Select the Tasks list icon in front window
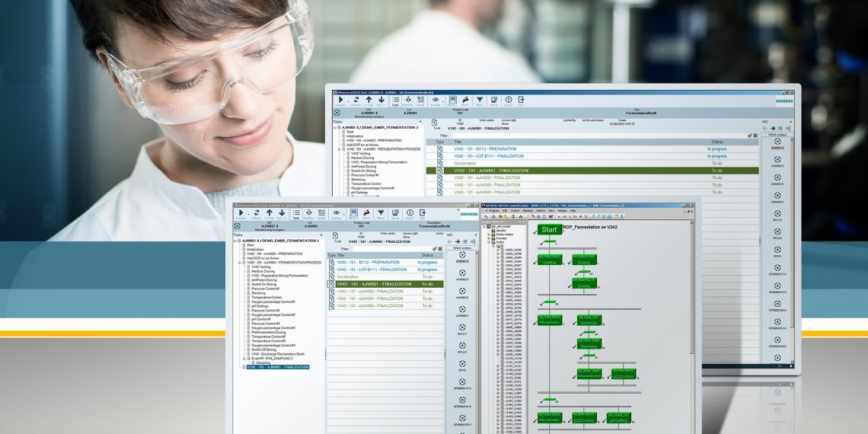 [296, 214]
